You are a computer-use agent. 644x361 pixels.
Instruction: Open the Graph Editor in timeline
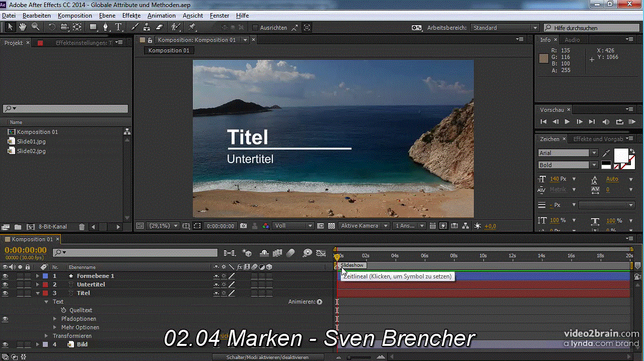point(322,253)
